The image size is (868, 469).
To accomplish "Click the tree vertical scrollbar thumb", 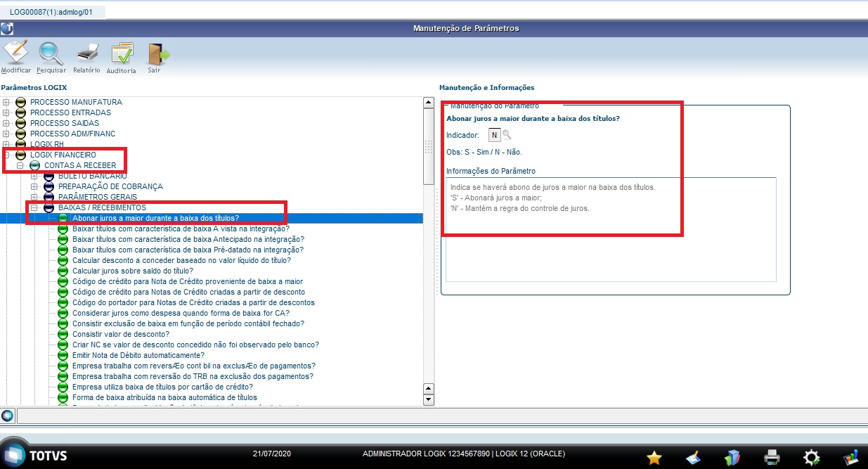I will [429, 146].
